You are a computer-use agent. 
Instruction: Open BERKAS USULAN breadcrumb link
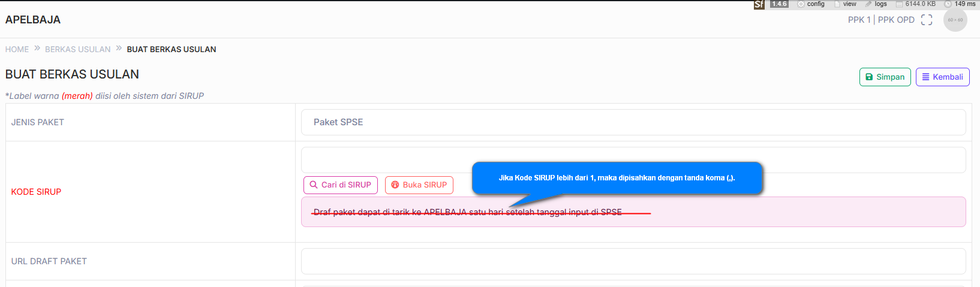pos(78,49)
